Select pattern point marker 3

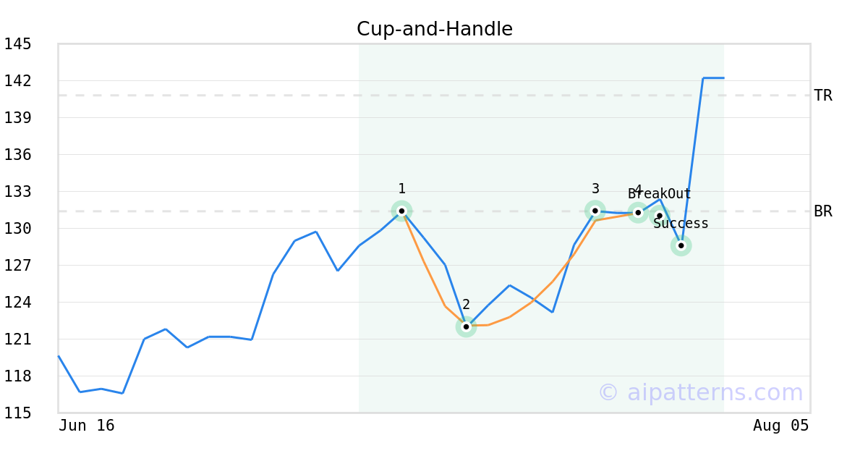[x=595, y=211]
